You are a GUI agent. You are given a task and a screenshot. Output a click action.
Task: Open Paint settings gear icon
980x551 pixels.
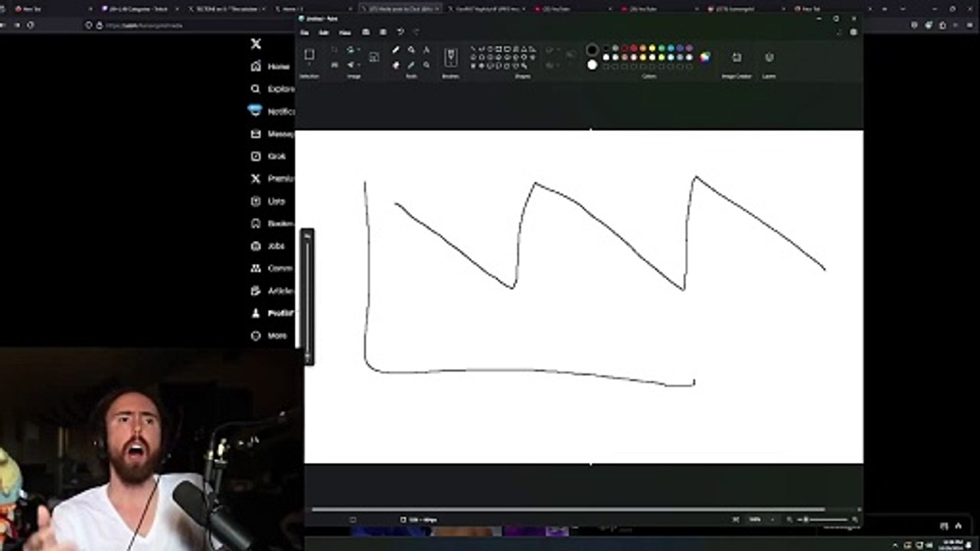(854, 32)
